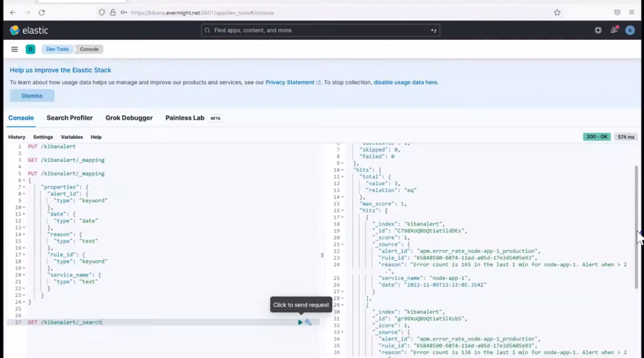Click the Elastic logo

(x=29, y=30)
